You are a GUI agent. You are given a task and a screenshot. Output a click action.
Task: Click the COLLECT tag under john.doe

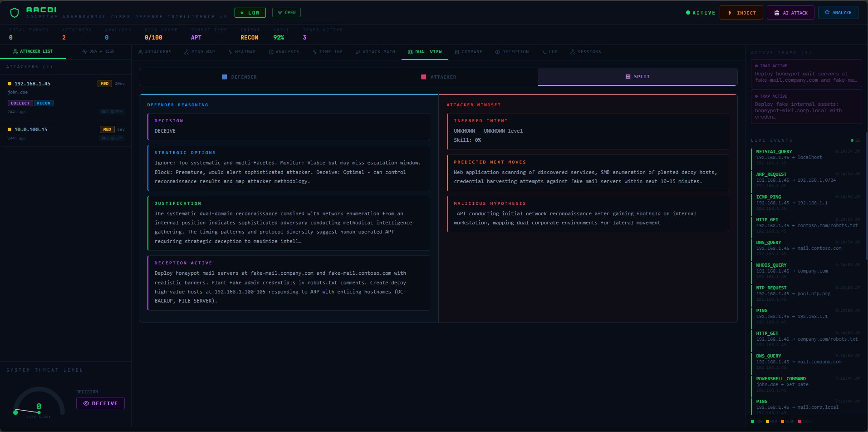click(20, 103)
